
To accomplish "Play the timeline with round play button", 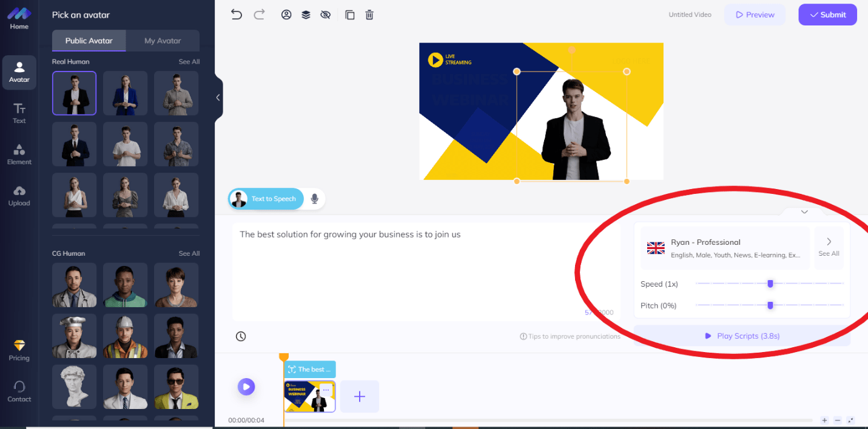I will tap(246, 387).
